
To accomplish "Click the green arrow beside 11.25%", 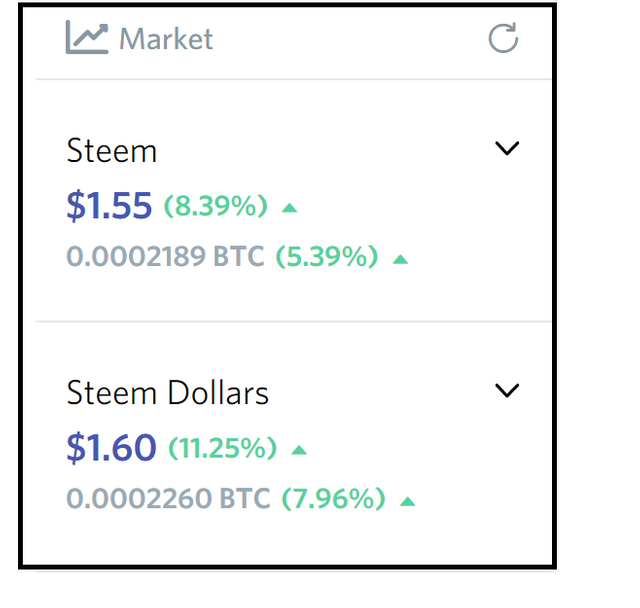I will 299,450.
